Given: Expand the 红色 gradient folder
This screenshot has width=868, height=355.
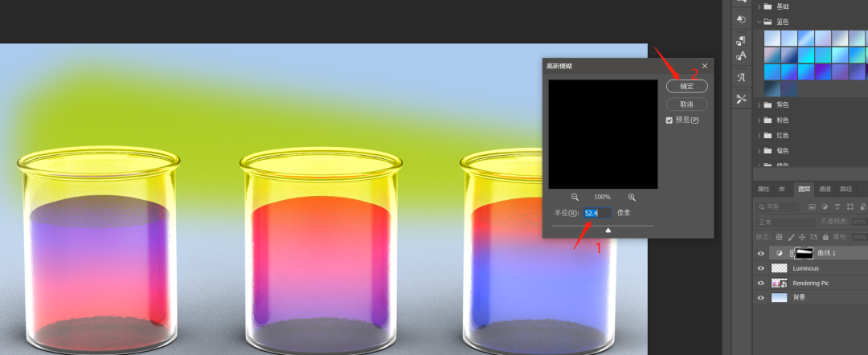Looking at the screenshot, I should 759,136.
